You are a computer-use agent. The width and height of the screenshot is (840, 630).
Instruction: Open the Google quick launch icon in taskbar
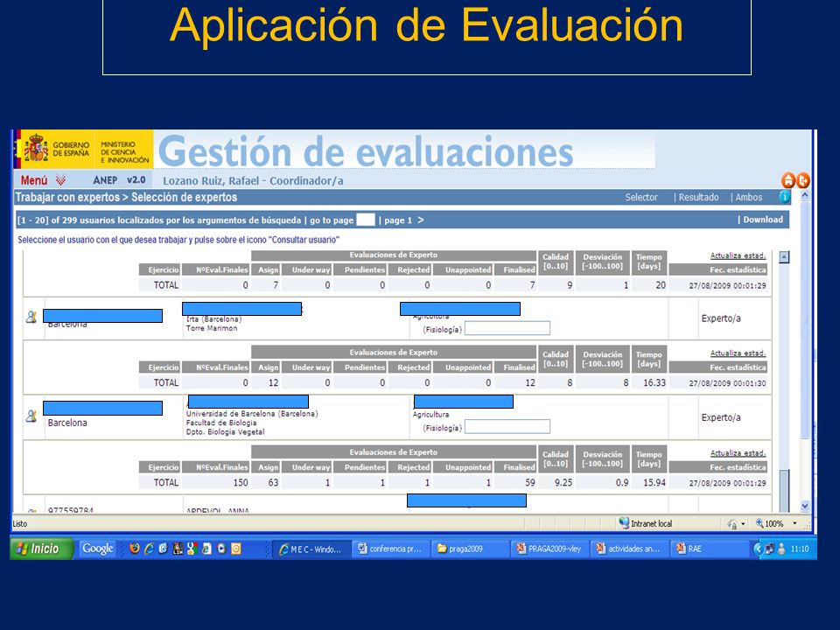192,549
